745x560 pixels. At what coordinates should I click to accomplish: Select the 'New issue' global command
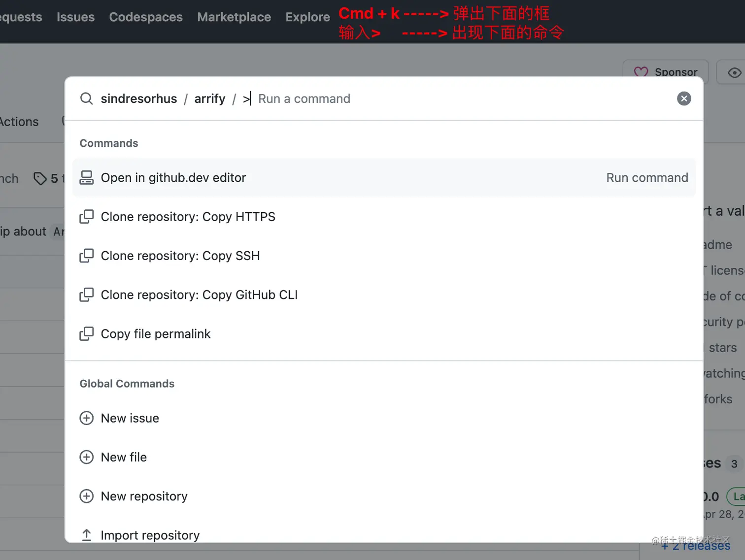(384, 418)
